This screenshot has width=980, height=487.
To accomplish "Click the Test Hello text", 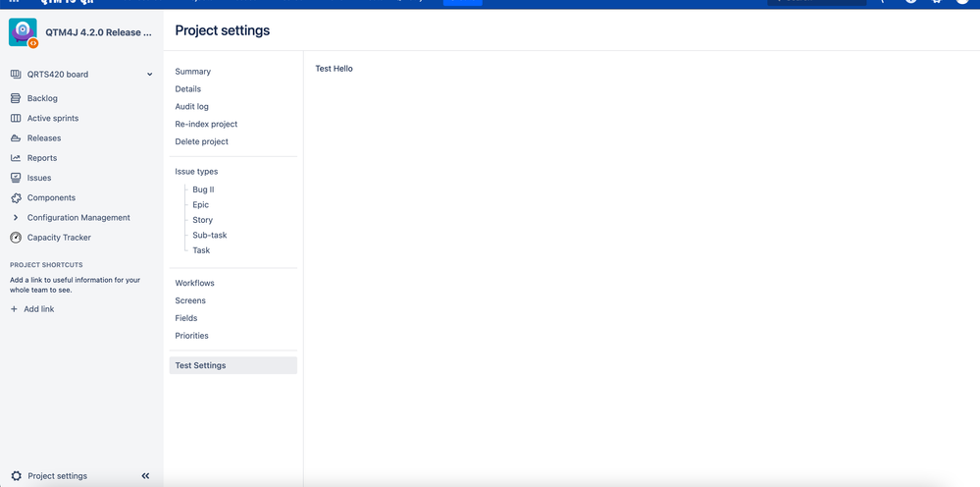I will (x=335, y=69).
